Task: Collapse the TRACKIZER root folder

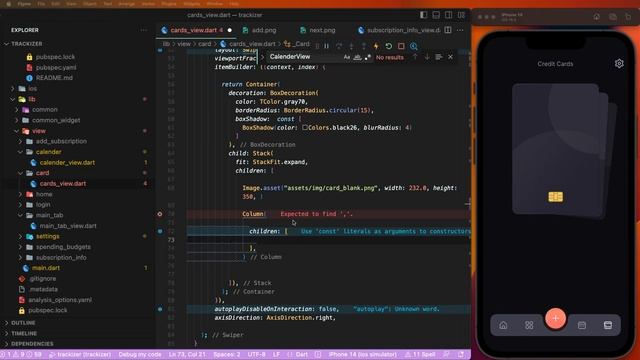Action: (x=7, y=44)
